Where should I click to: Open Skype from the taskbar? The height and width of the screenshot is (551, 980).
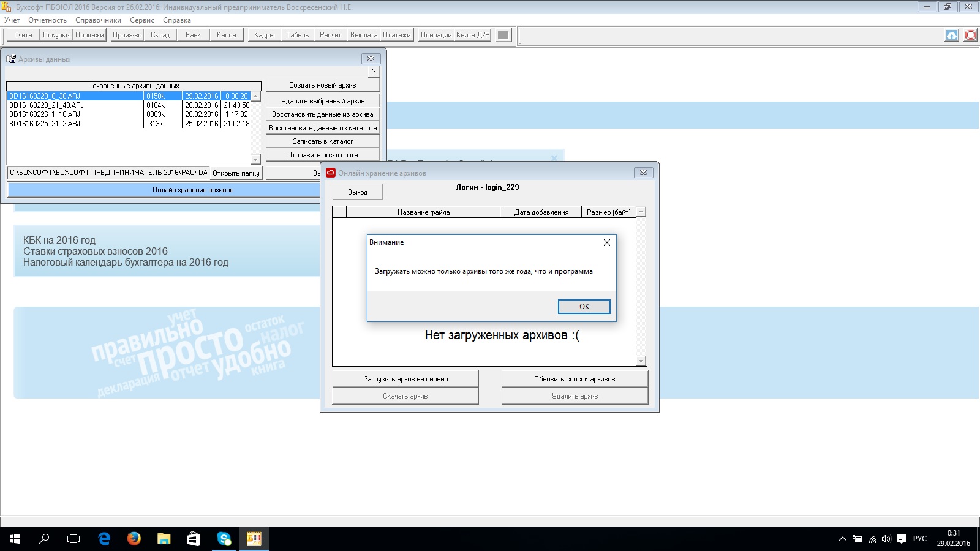224,539
